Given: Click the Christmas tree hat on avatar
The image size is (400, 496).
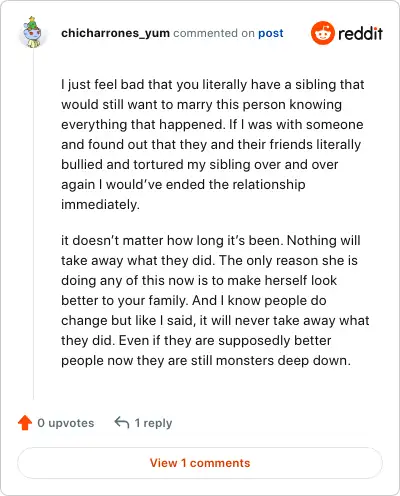Looking at the screenshot, I should [x=32, y=23].
